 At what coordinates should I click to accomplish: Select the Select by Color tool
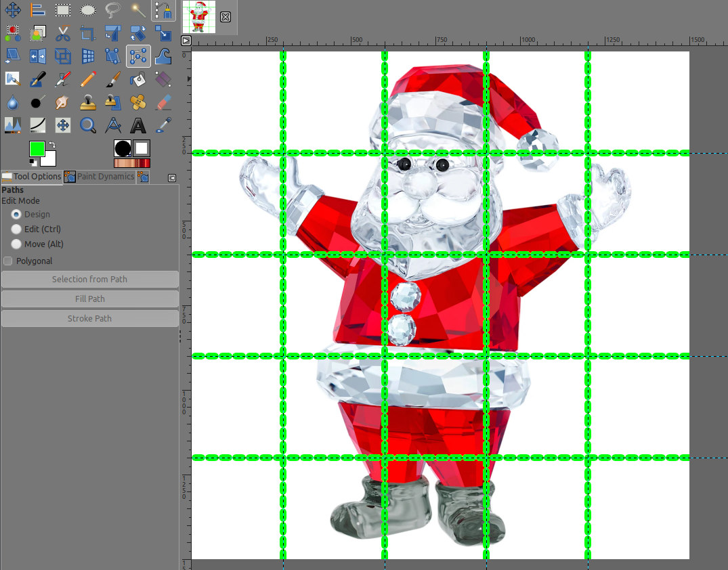point(13,33)
